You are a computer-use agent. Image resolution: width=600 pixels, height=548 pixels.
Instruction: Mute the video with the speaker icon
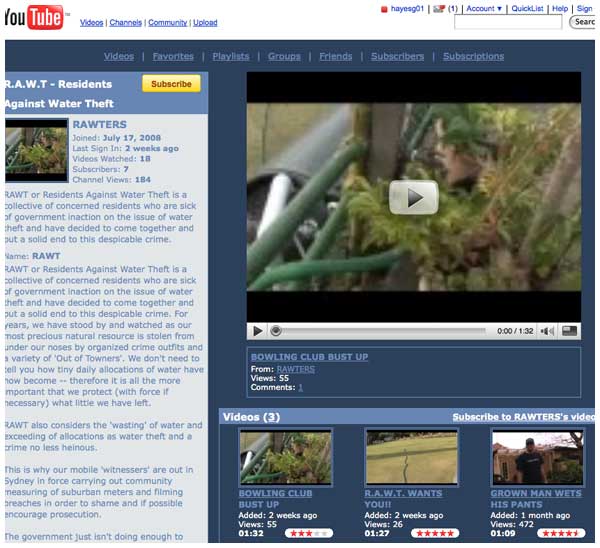tap(549, 330)
